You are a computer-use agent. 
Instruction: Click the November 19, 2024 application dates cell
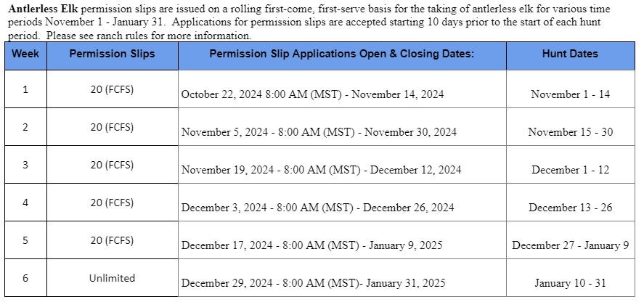(321, 170)
